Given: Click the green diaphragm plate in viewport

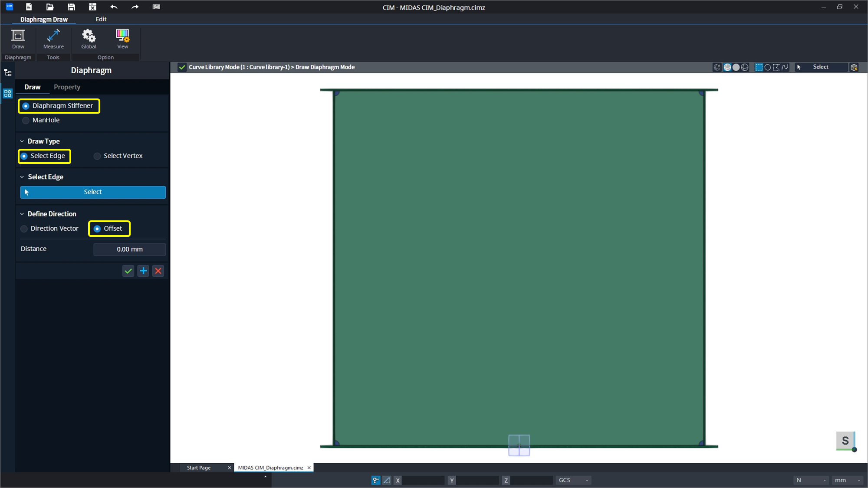Looking at the screenshot, I should tap(519, 268).
